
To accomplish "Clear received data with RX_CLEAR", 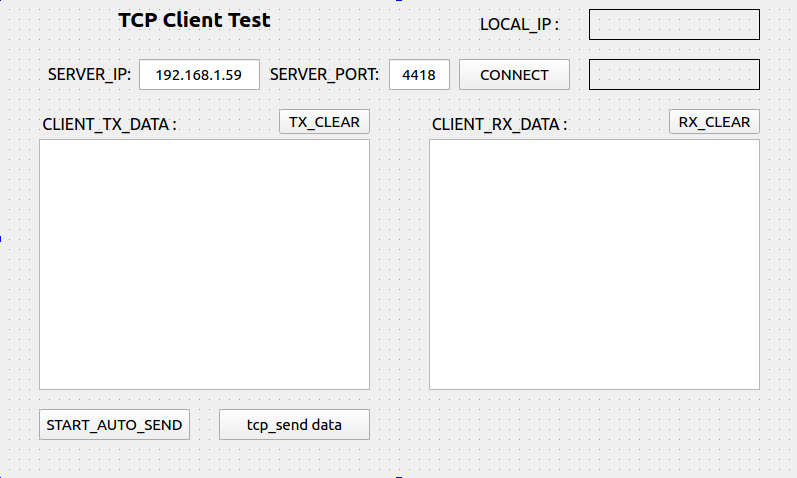I will point(714,122).
